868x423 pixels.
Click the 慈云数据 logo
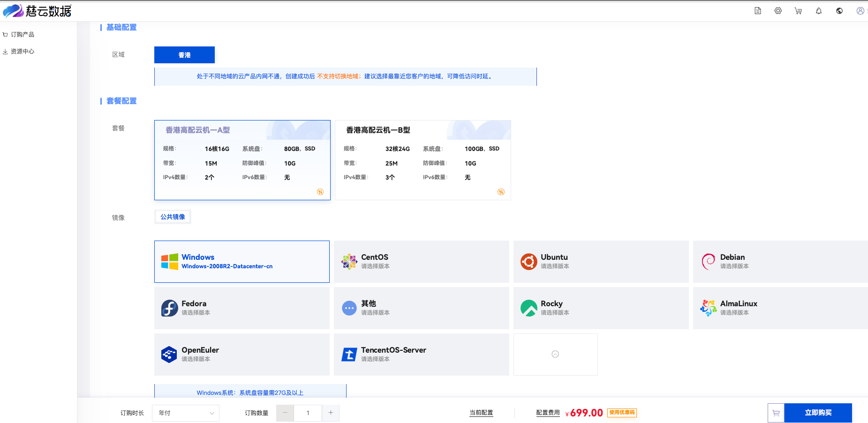click(x=38, y=11)
